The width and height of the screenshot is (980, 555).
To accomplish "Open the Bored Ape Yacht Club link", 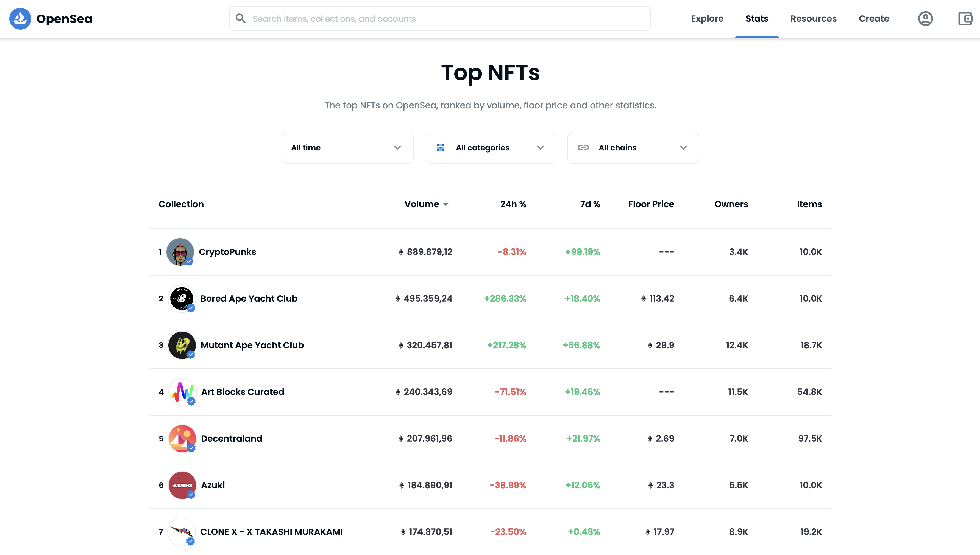I will tap(249, 298).
